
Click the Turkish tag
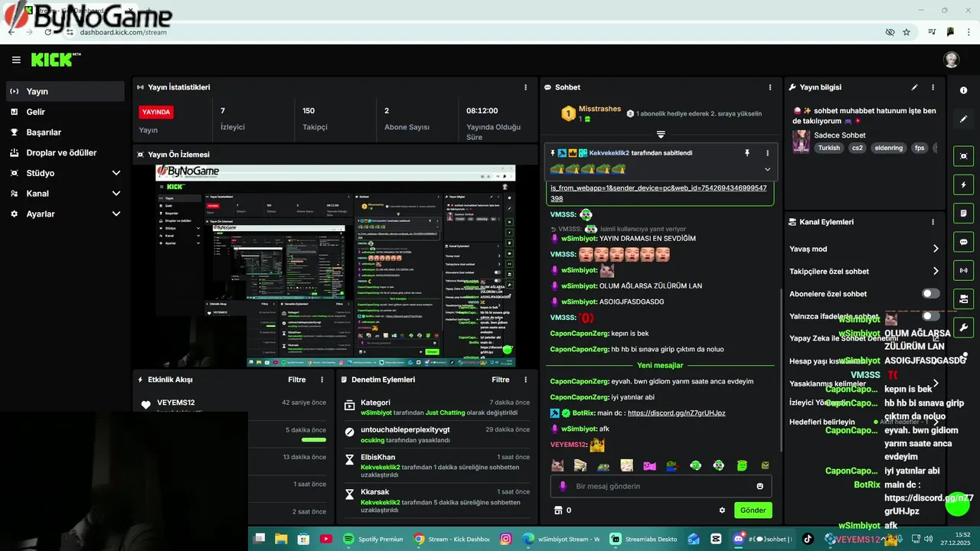coord(828,148)
